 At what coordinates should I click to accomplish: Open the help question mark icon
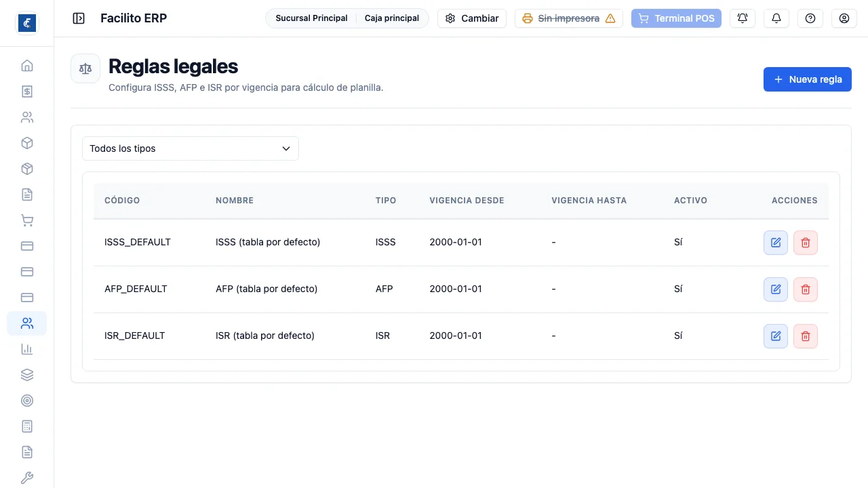(x=810, y=18)
